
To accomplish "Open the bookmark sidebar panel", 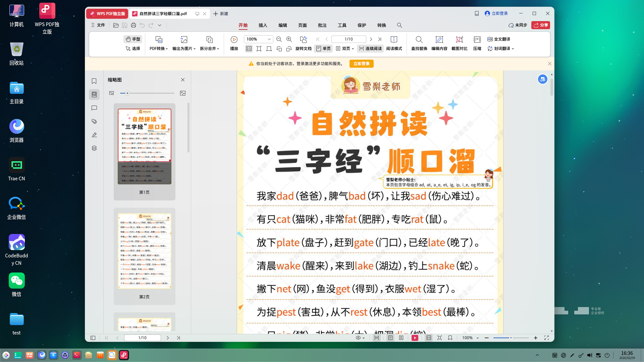I will pos(94,81).
